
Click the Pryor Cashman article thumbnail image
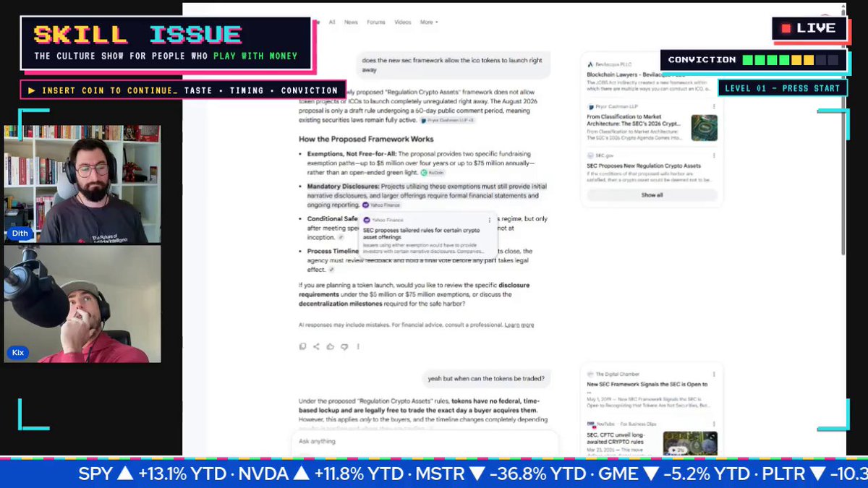click(704, 128)
